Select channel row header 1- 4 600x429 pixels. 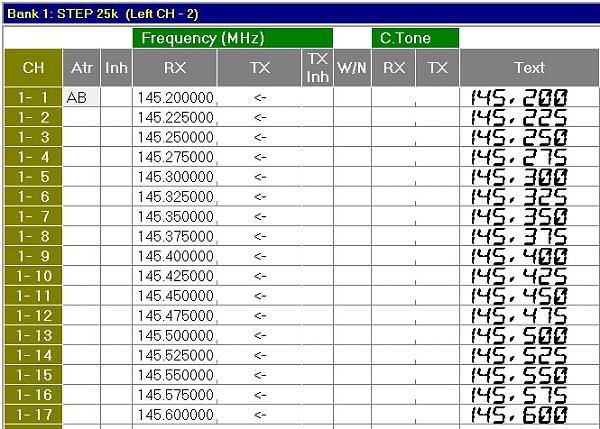(33, 157)
